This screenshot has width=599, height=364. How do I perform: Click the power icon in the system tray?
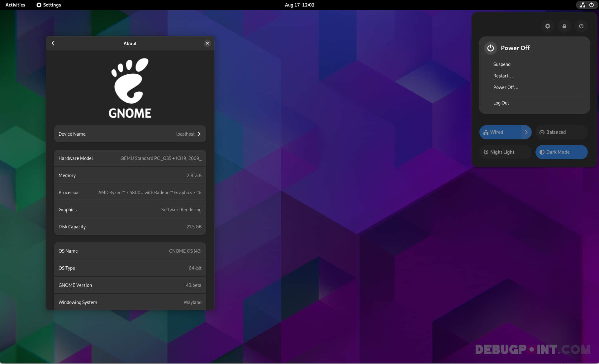coord(592,5)
